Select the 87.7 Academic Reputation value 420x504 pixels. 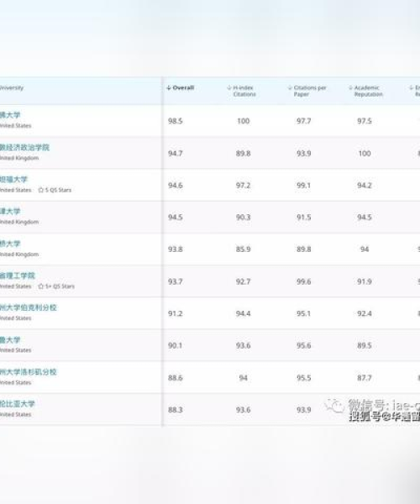(365, 378)
